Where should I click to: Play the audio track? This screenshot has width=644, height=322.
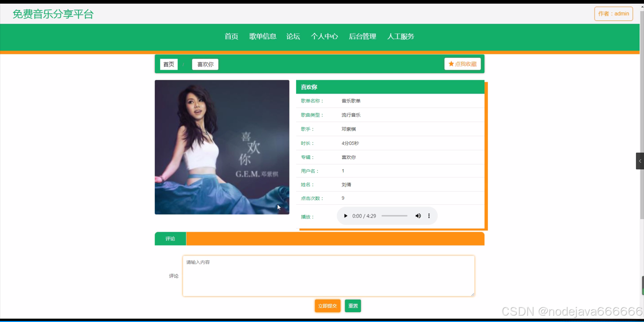345,216
